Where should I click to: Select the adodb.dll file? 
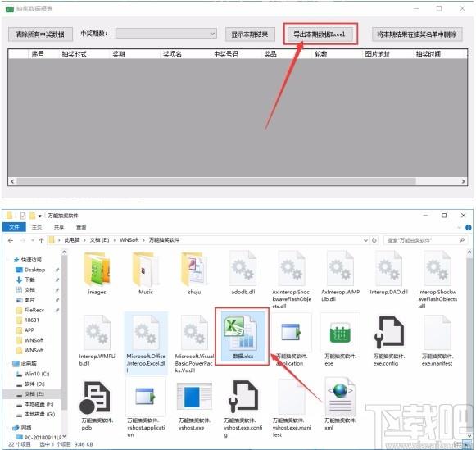coord(243,273)
